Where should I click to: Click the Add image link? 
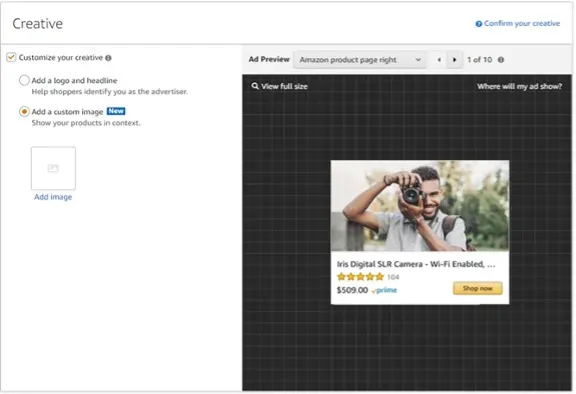coord(53,197)
